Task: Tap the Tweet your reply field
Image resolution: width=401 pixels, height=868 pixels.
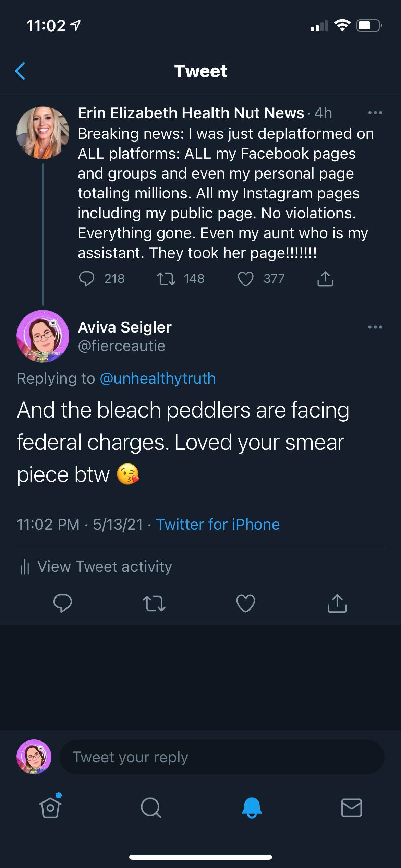Action: click(x=222, y=757)
